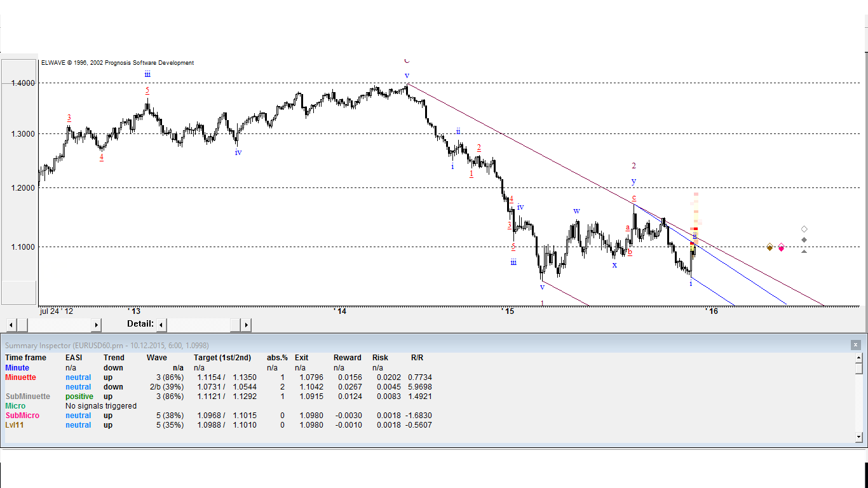Click the chart scroll left arrow
Screen dimensions: 868x488
[x=11, y=325]
